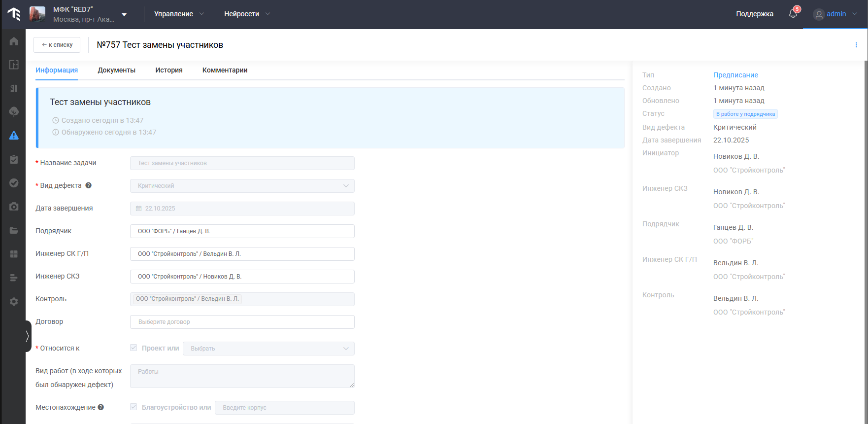The image size is (868, 424).
Task: Open the notifications bell
Action: pyautogui.click(x=793, y=14)
